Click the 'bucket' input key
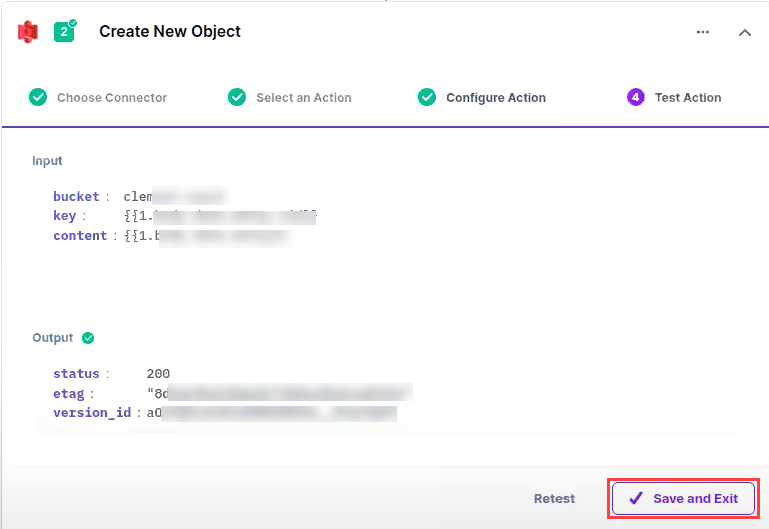 click(76, 197)
